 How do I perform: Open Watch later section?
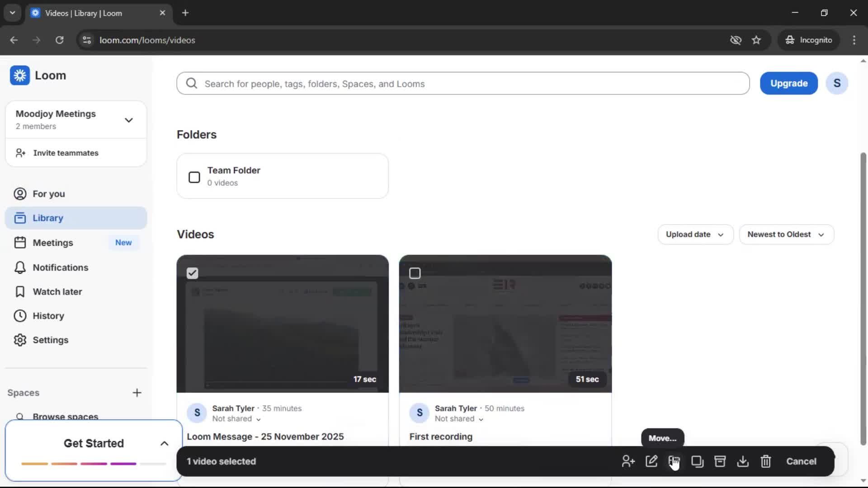[x=57, y=291]
